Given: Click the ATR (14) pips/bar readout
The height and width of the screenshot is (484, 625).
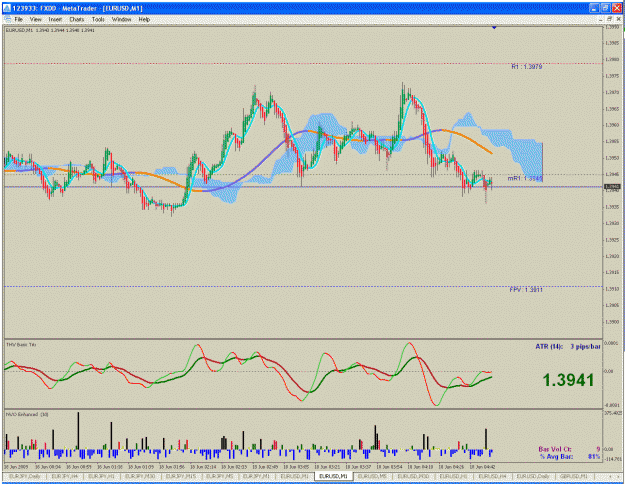Looking at the screenshot, I should 568,346.
